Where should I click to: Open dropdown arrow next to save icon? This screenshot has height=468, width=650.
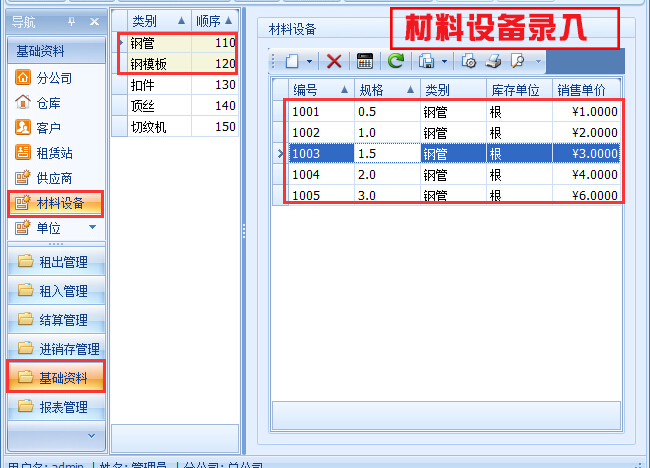coord(444,62)
